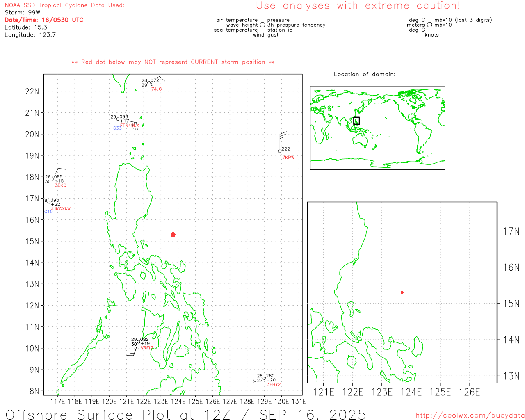525x420 pixels.
Task: Click the red storm dot on inset map
Action: (402, 292)
